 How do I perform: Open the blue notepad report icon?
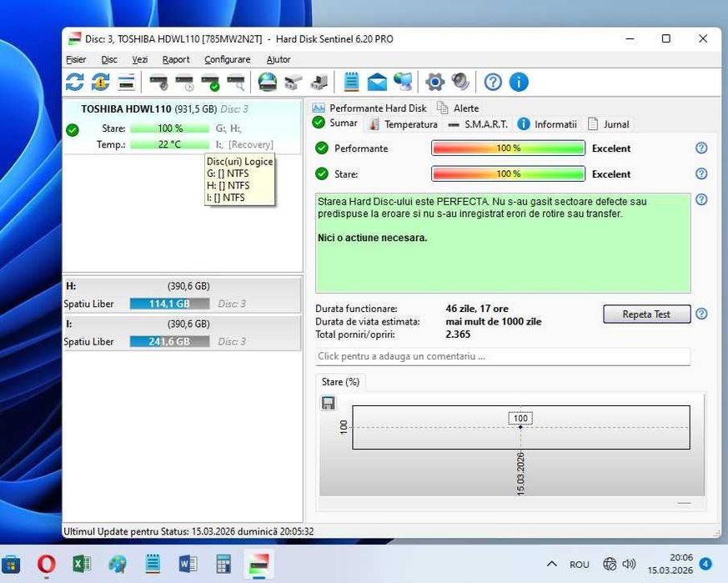tap(351, 83)
